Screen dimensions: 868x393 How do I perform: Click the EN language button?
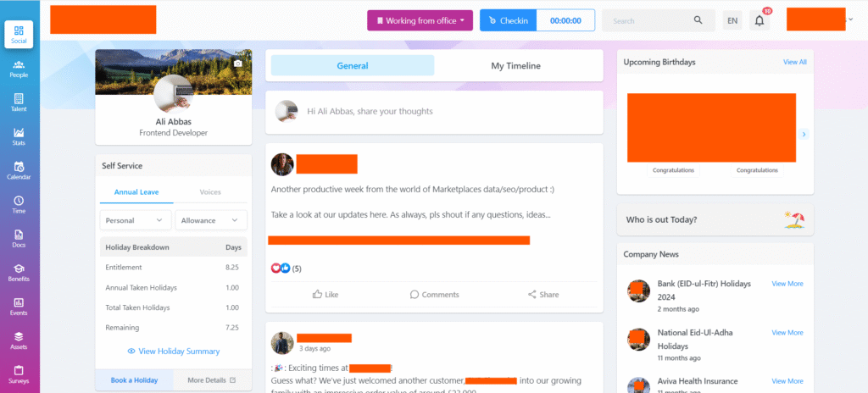click(x=732, y=20)
